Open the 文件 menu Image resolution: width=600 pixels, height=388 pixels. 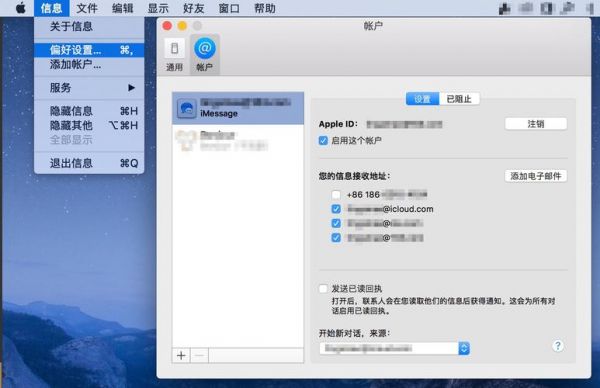(x=87, y=8)
